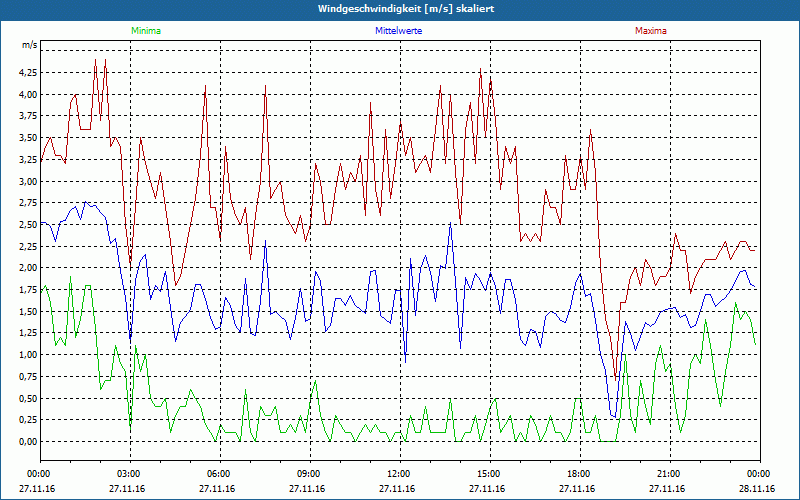Screen dimensions: 800x500
Task: Click the 0,25 y-axis value
Action: [x=29, y=420]
